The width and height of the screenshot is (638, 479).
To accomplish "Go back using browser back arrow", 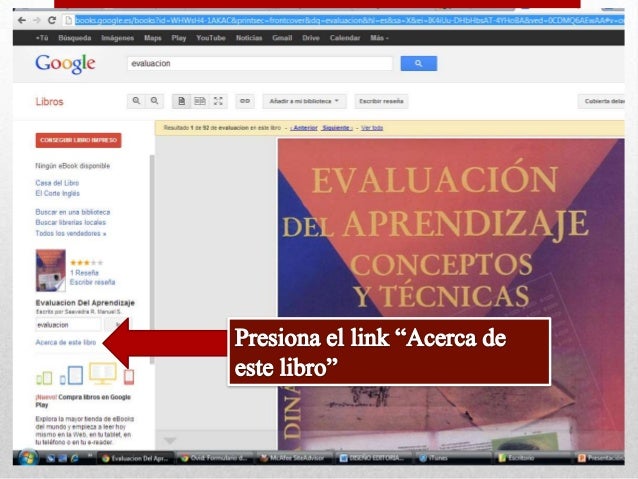I will (22, 20).
